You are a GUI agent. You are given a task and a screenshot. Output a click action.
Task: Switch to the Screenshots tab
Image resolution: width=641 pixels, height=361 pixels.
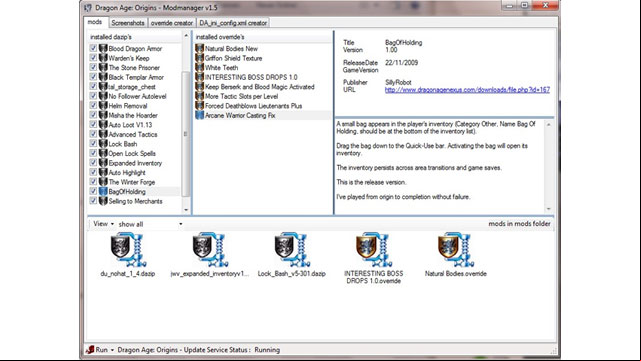[128, 23]
